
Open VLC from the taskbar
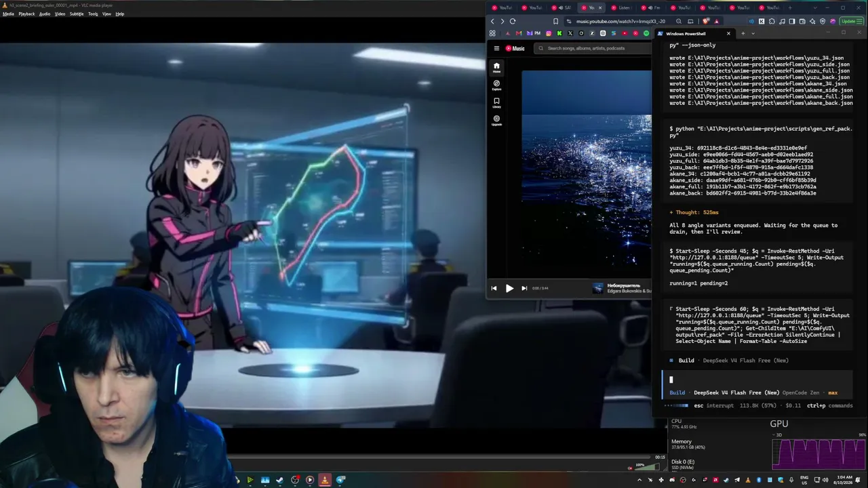coord(325,480)
